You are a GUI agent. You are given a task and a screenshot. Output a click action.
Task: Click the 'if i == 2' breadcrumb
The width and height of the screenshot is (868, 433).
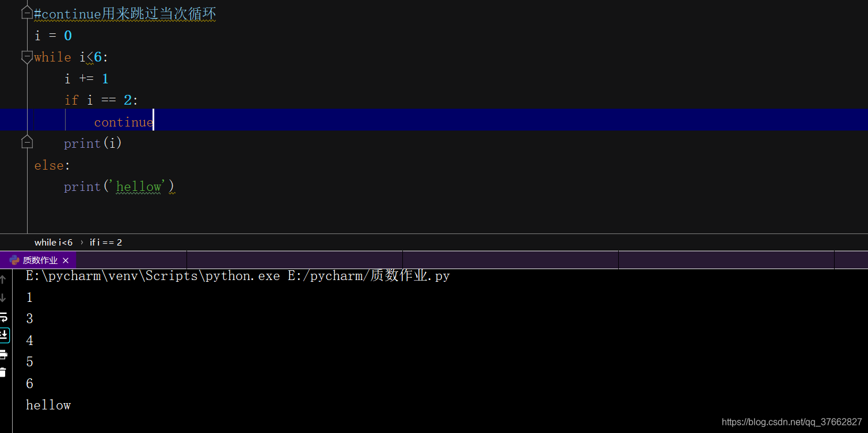[106, 242]
